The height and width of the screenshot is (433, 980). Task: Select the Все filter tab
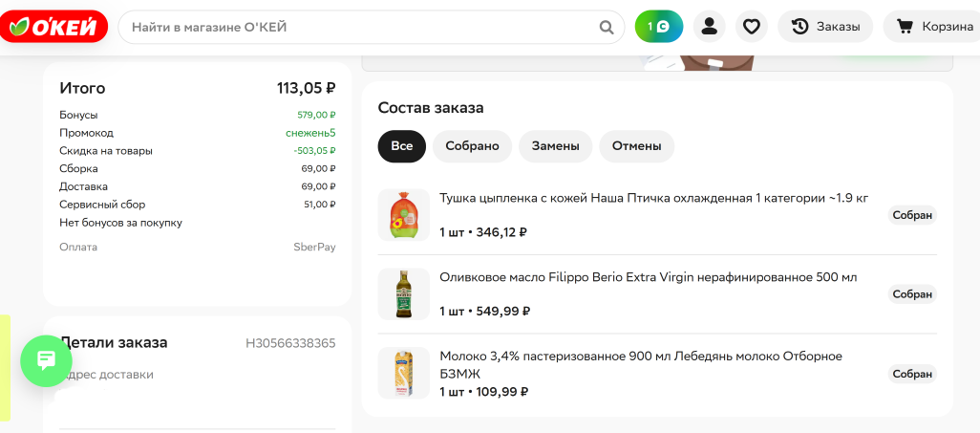click(401, 146)
